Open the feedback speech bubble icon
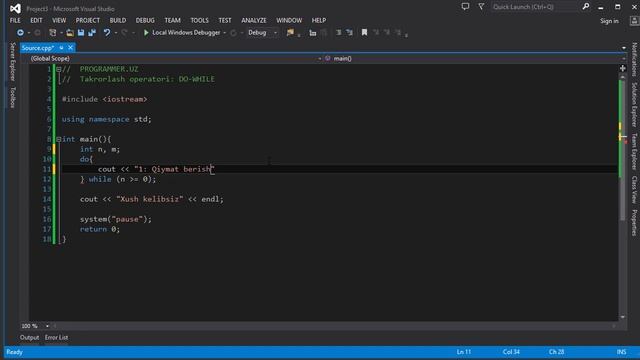 click(465, 7)
